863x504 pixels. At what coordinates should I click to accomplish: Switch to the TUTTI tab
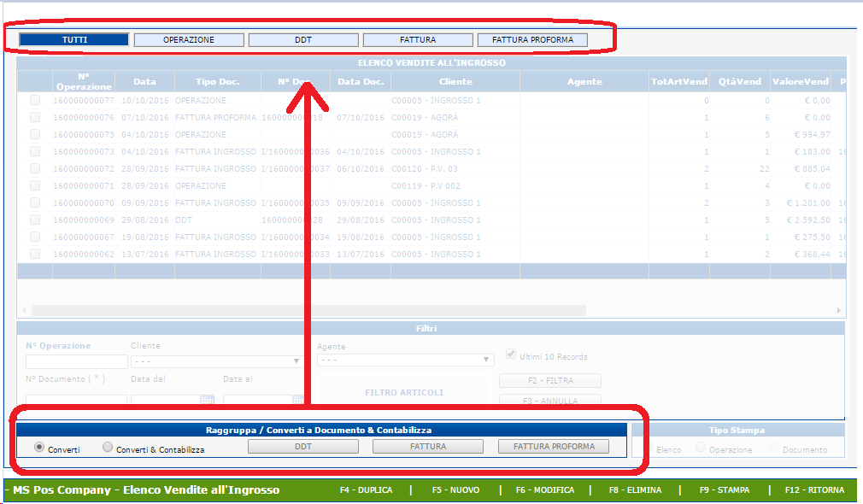pyautogui.click(x=74, y=39)
